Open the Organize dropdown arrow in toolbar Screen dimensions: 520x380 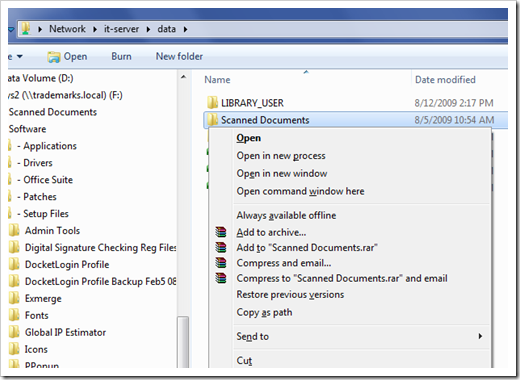(20, 56)
